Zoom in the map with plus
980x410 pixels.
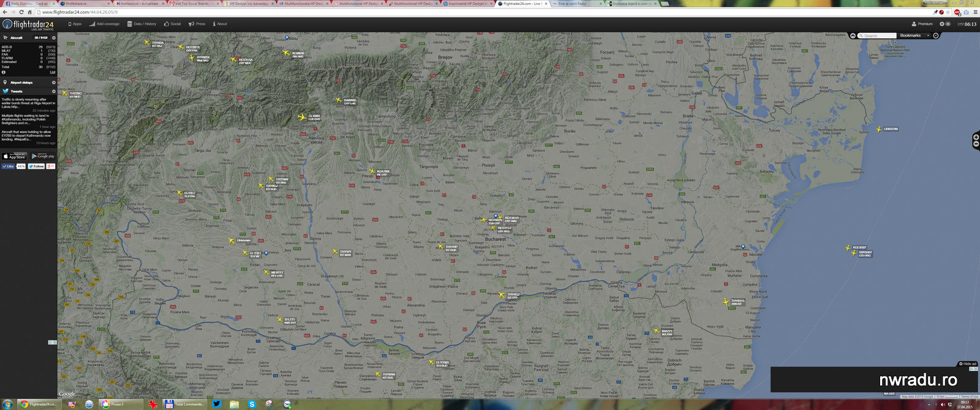coord(976,138)
